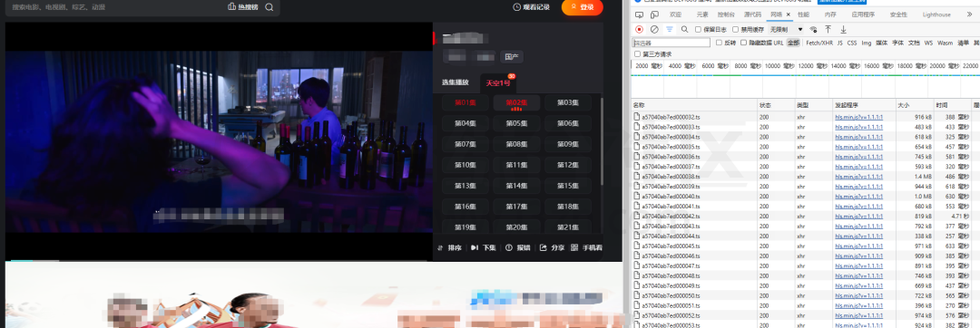Screen dimensions: 980x328
Task: Open hls.min.js initiator link in first row
Action: pyautogui.click(x=858, y=117)
